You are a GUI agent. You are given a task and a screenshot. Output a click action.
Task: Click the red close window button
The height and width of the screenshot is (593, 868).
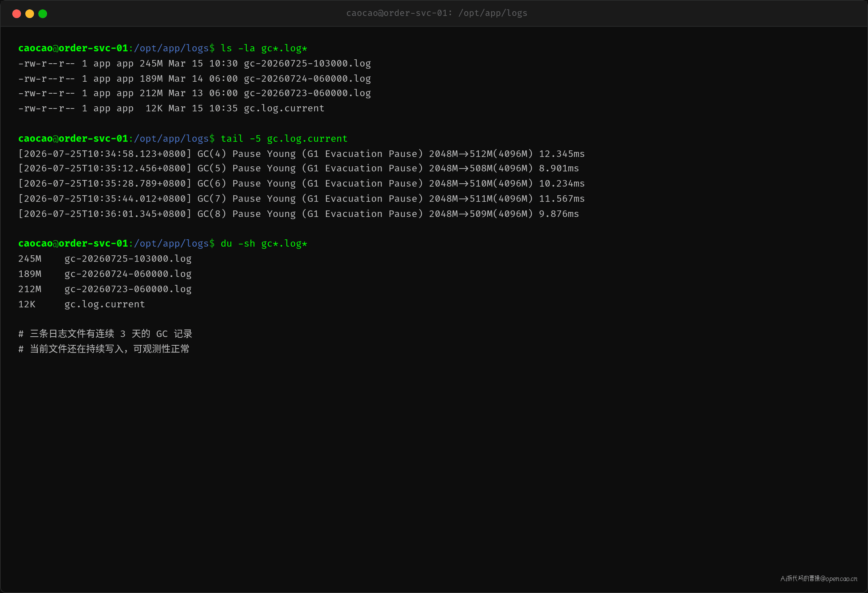click(16, 14)
